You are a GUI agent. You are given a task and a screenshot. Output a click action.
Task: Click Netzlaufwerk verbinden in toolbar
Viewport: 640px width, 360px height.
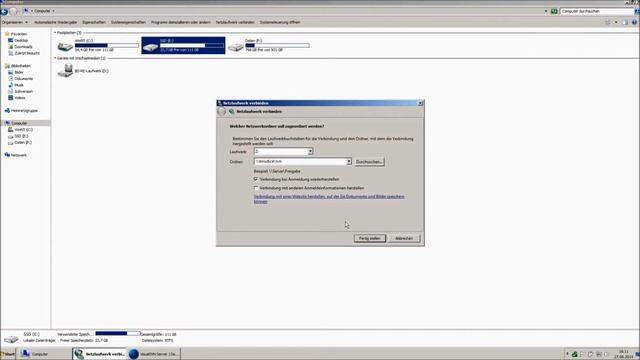coord(235,22)
